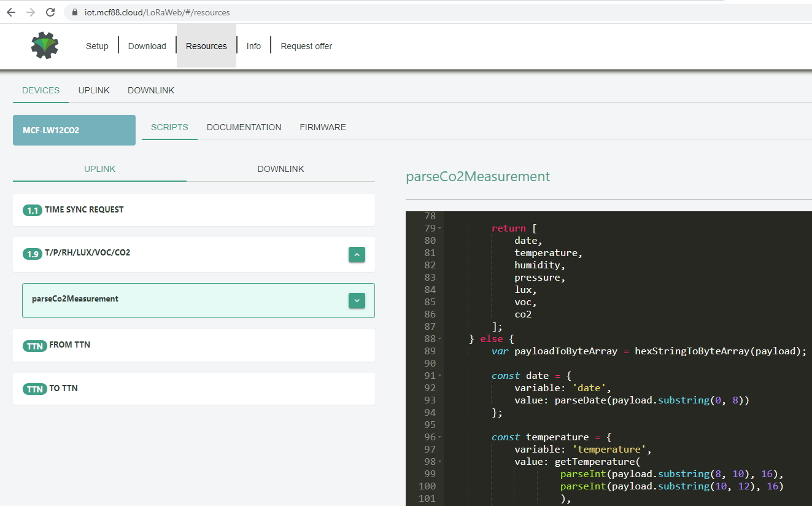Switch to the top UPLINK tab
The width and height of the screenshot is (812, 506).
(94, 90)
